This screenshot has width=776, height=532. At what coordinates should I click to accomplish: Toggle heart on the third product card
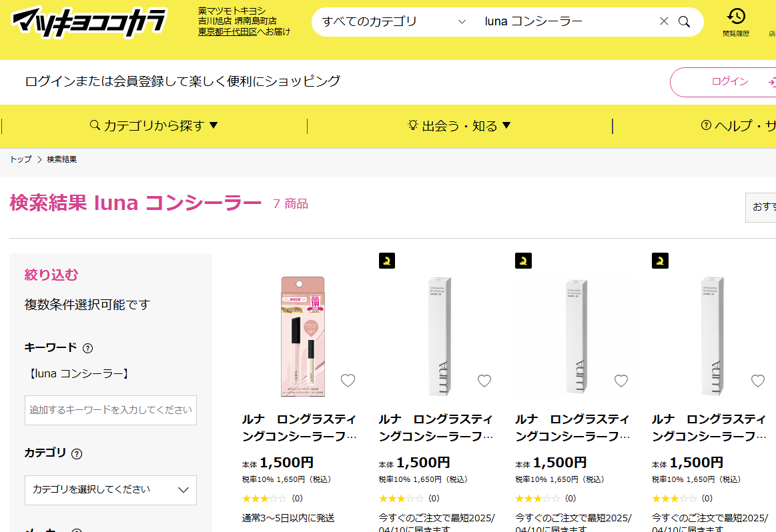click(x=621, y=380)
